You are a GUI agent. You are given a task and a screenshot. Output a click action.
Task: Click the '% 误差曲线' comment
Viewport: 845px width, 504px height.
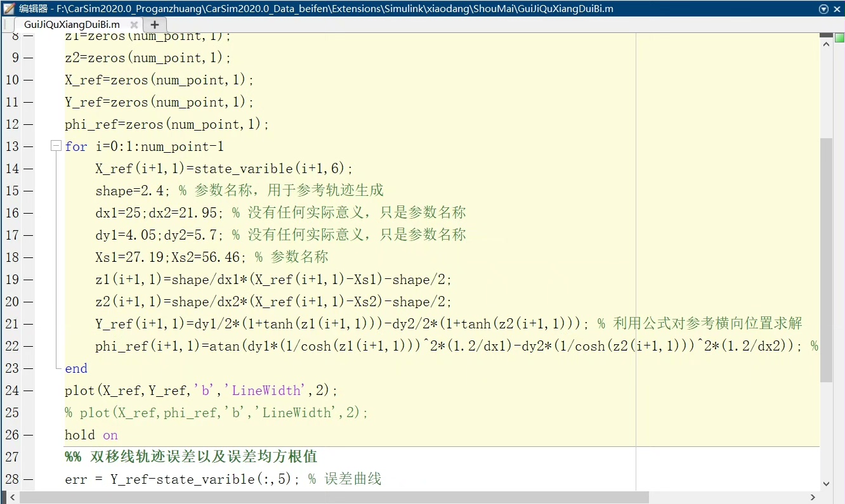coord(345,479)
